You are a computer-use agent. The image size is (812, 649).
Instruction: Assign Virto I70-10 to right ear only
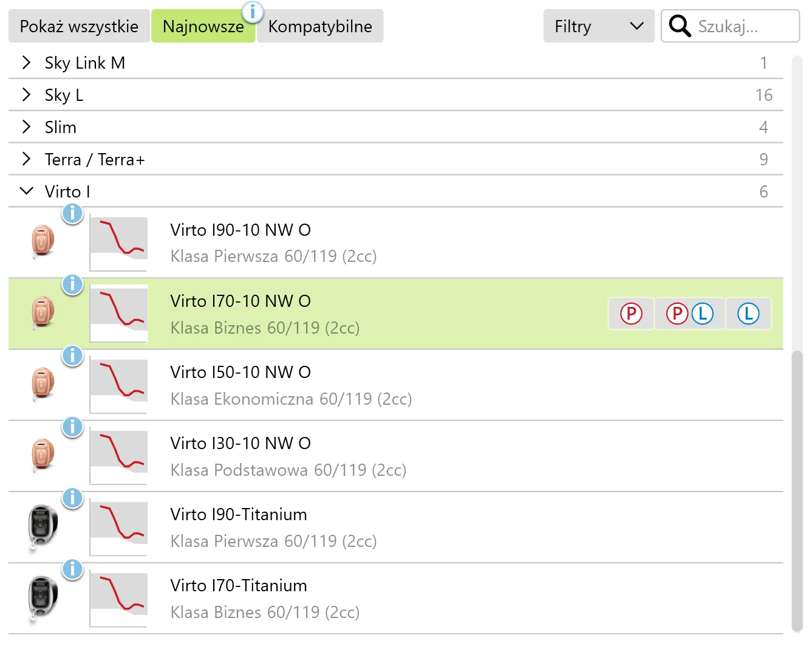[x=631, y=314]
